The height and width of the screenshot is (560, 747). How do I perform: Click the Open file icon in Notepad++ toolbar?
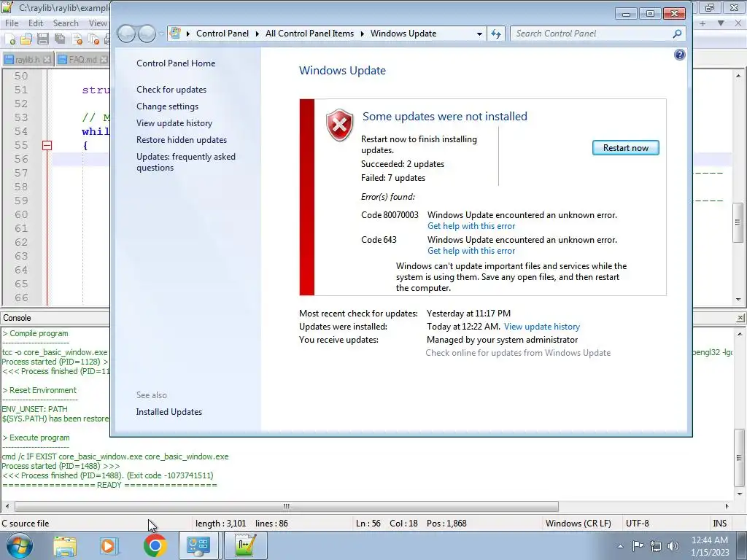click(x=26, y=39)
